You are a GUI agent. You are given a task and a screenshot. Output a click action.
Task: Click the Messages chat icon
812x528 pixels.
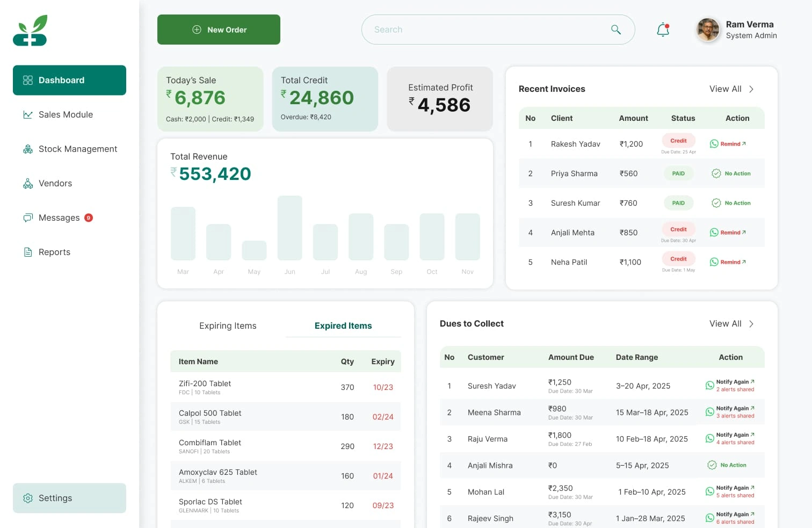[x=28, y=218]
